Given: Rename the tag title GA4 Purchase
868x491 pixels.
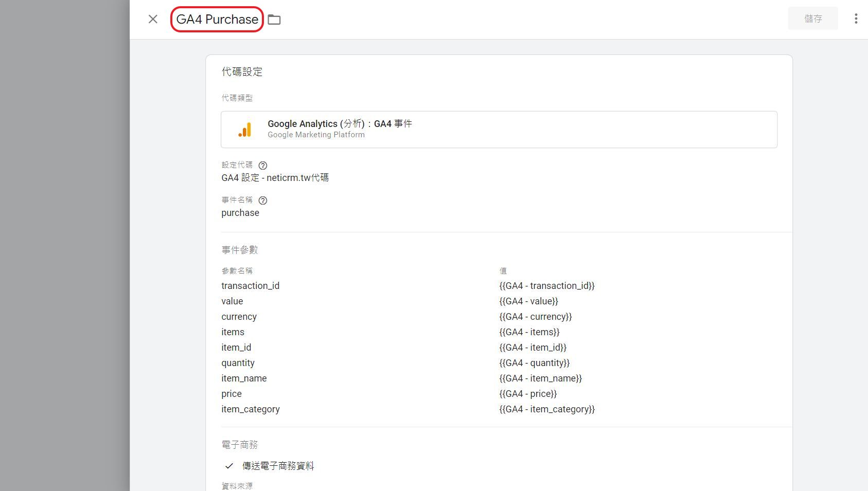Looking at the screenshot, I should coord(217,20).
